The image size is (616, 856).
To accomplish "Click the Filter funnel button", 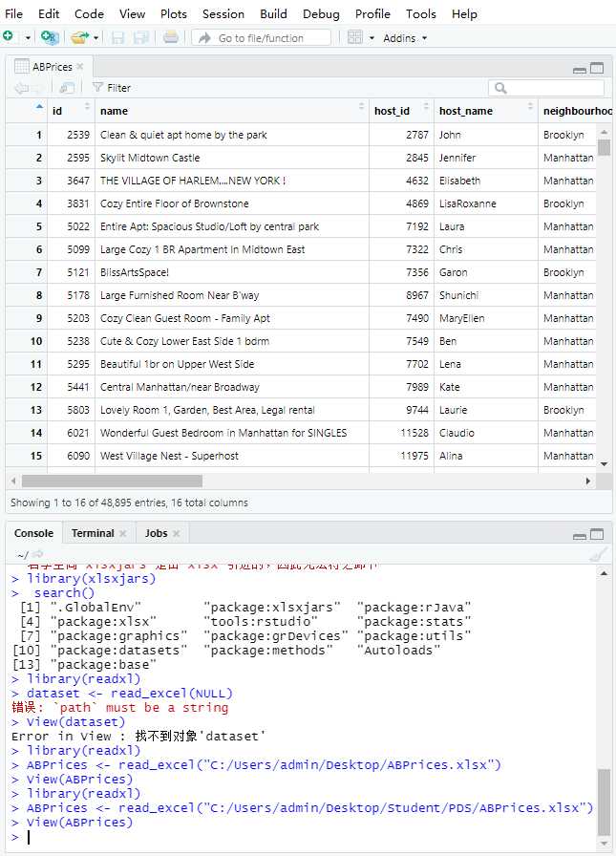I will tap(111, 88).
